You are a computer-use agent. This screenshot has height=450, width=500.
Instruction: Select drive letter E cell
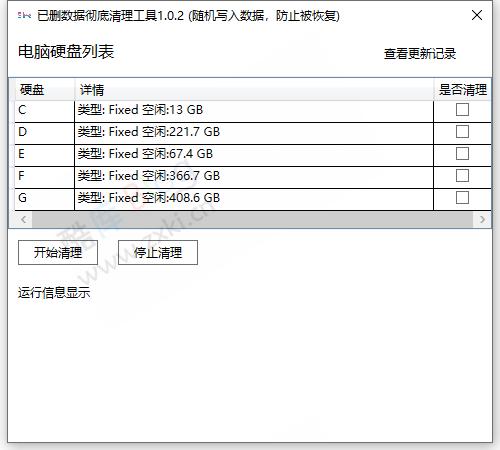[x=45, y=155]
